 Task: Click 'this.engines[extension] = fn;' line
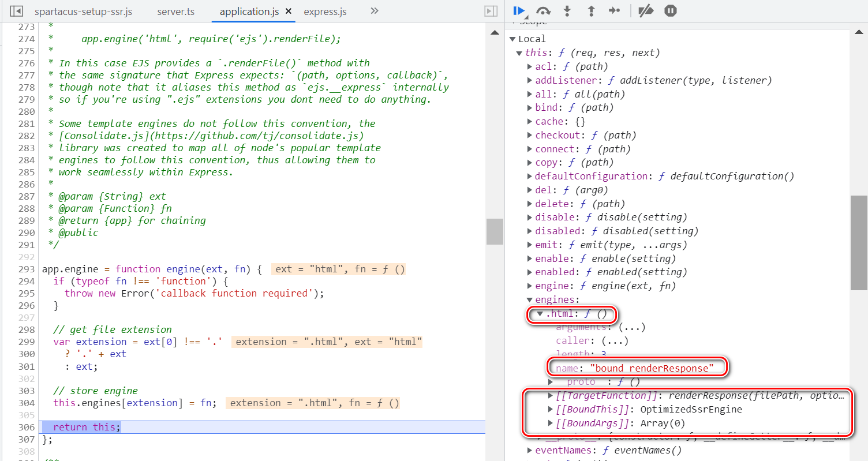(x=134, y=403)
